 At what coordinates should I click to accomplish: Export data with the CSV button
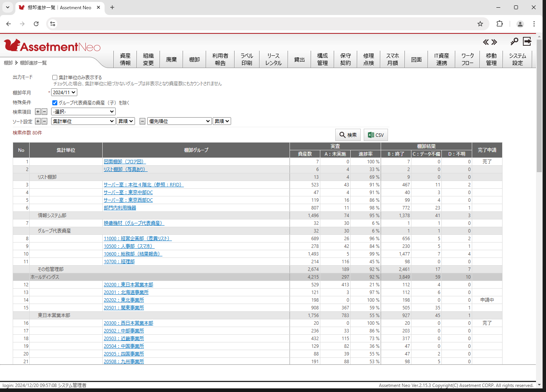376,135
